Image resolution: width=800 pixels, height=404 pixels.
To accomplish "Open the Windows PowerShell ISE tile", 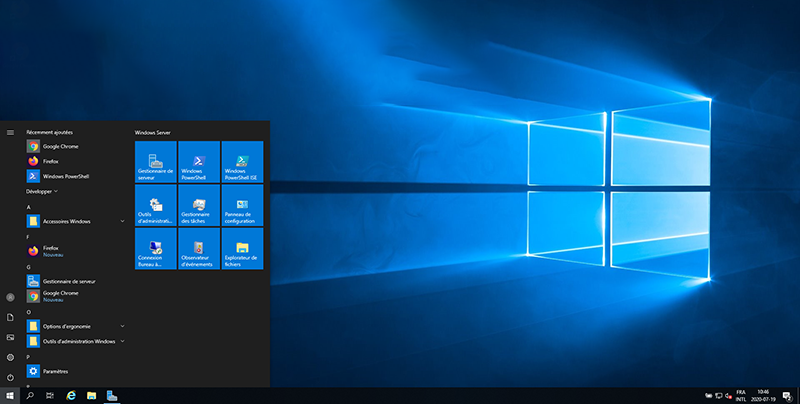I will pos(242,162).
